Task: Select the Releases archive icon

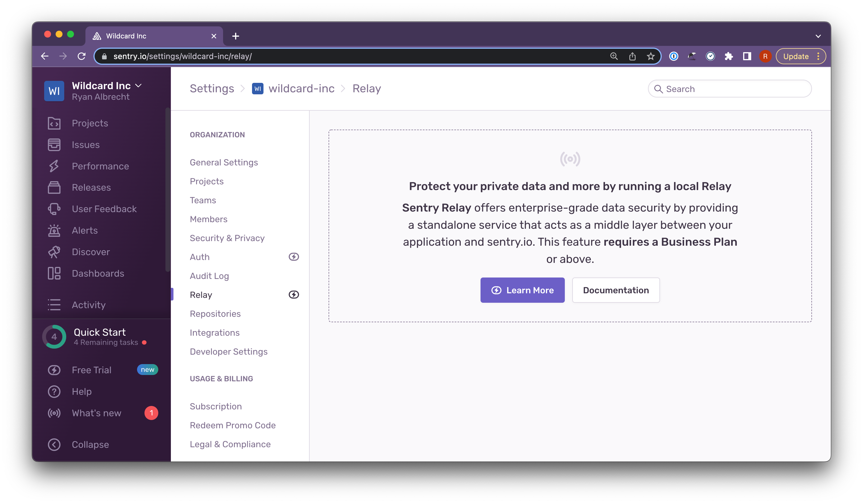Action: [54, 187]
